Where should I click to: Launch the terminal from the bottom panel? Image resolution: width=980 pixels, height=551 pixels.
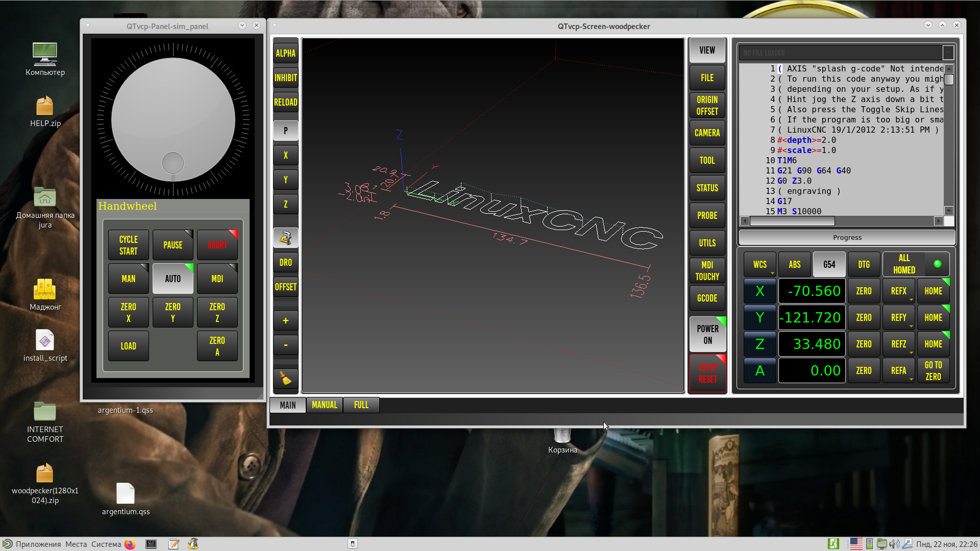click(x=151, y=544)
